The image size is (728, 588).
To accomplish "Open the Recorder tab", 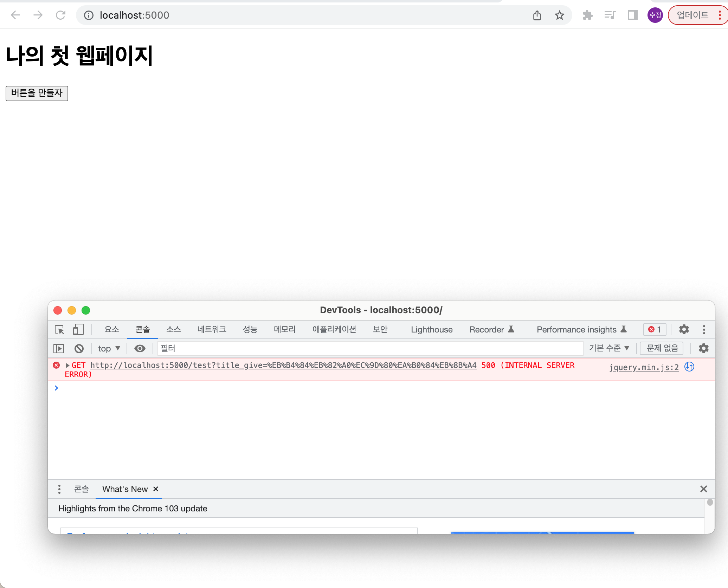I will [x=492, y=329].
